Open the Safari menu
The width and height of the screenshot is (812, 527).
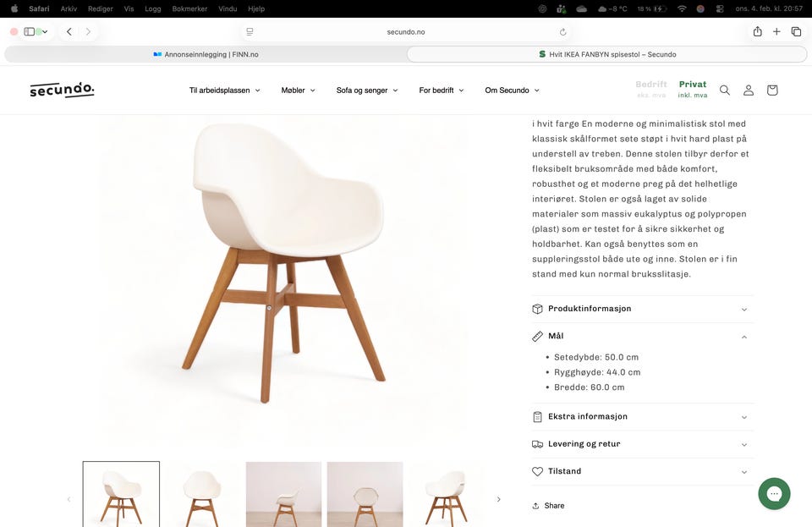click(39, 8)
